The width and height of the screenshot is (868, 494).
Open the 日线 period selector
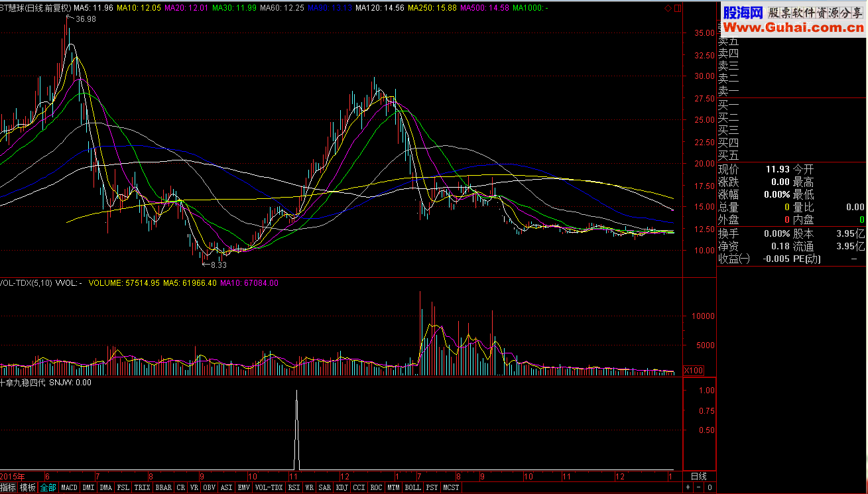coord(698,476)
